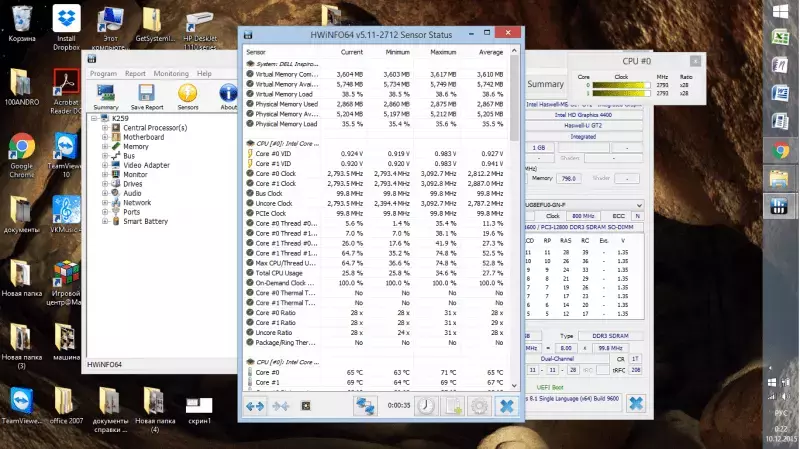Select the Total CPU Usage sensor row

coord(376,273)
